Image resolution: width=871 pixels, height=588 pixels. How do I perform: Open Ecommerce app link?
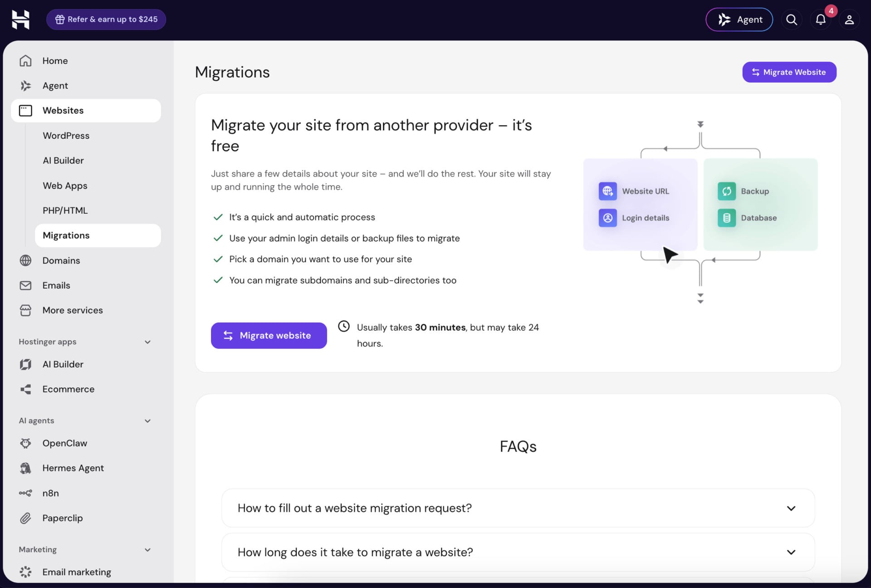coord(86,389)
